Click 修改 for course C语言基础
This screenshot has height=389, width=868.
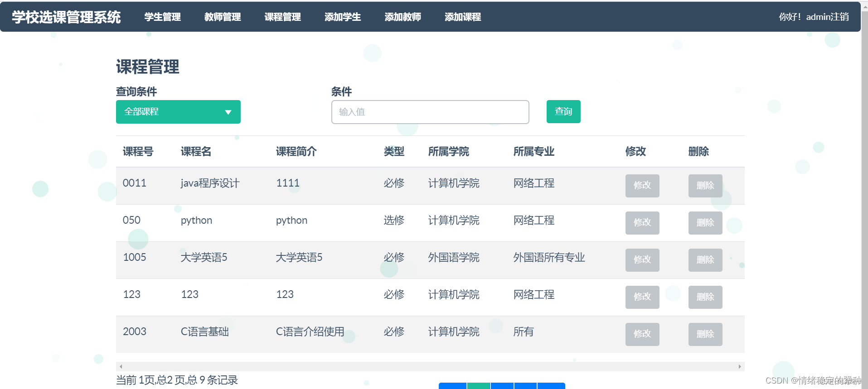pyautogui.click(x=642, y=334)
